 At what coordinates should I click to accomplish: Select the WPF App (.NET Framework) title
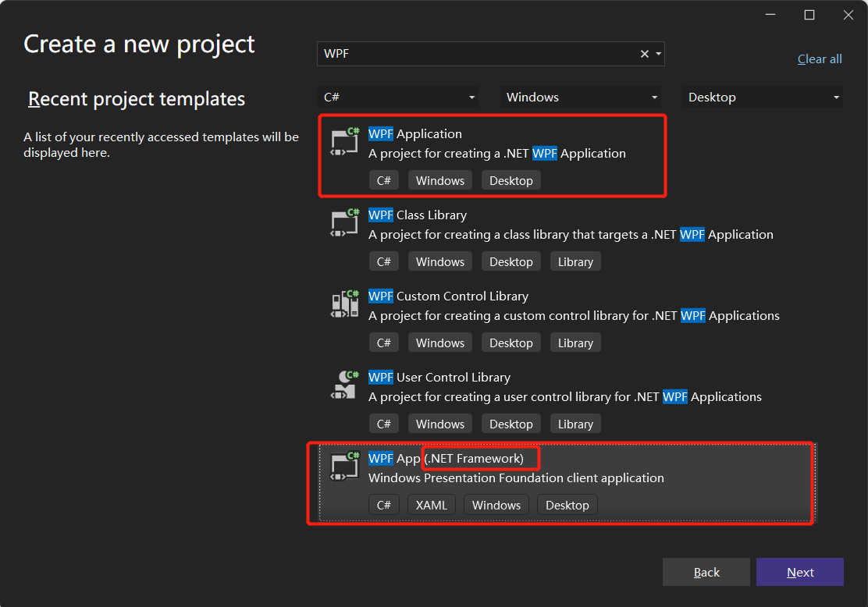[x=446, y=458]
